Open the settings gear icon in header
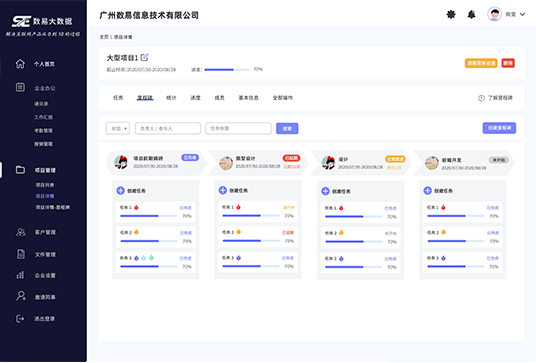536x363 pixels. point(451,14)
